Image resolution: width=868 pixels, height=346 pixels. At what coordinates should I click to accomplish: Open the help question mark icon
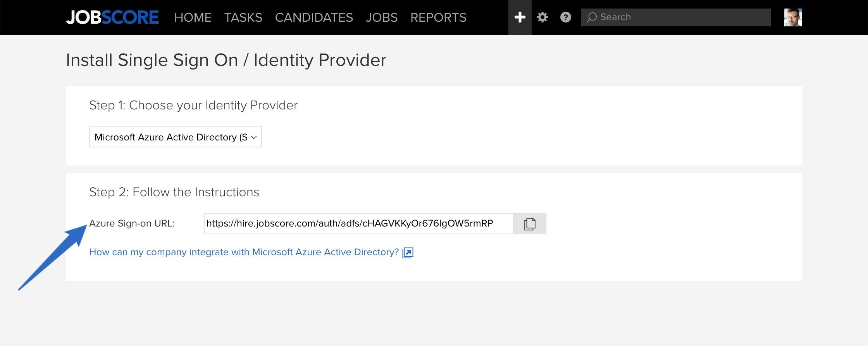click(x=566, y=17)
